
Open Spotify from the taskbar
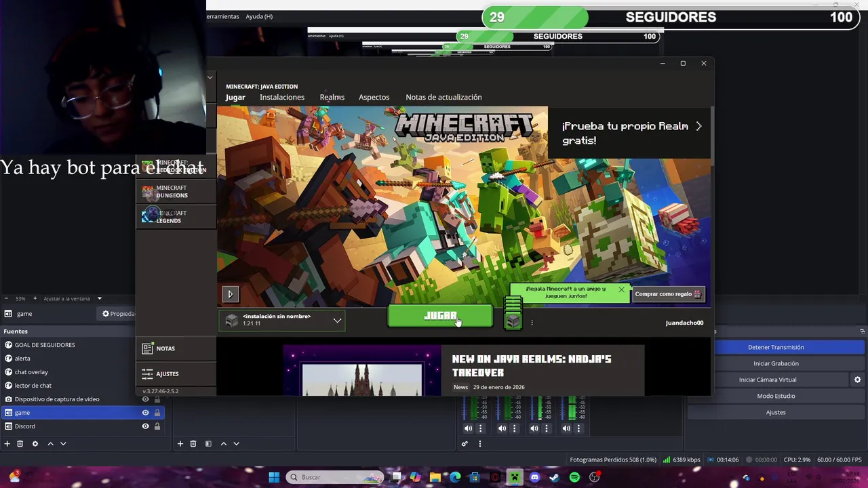point(574,477)
